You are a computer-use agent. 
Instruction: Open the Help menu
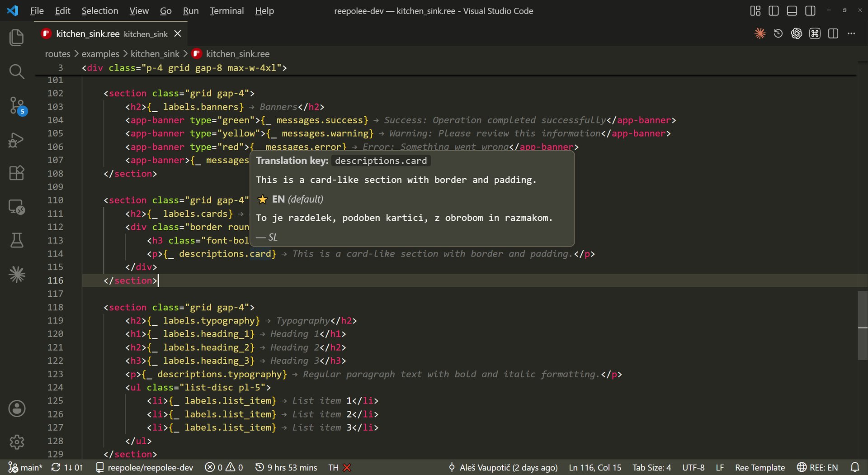pos(264,11)
